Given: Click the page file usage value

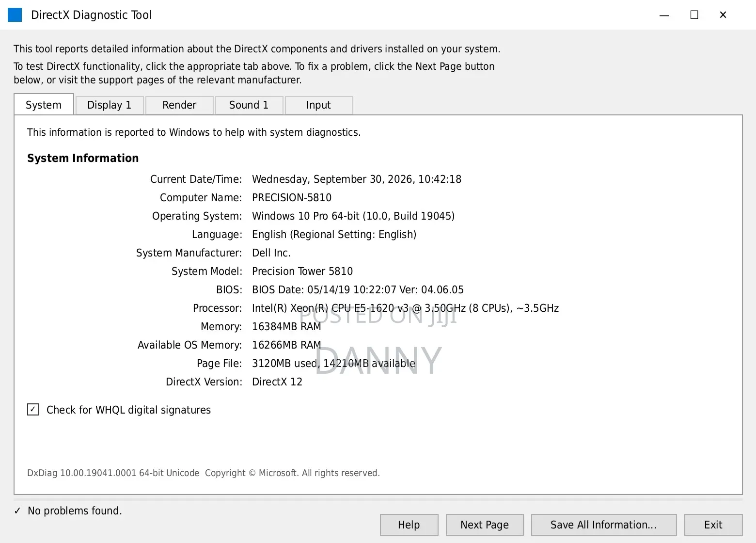Looking at the screenshot, I should (x=333, y=364).
